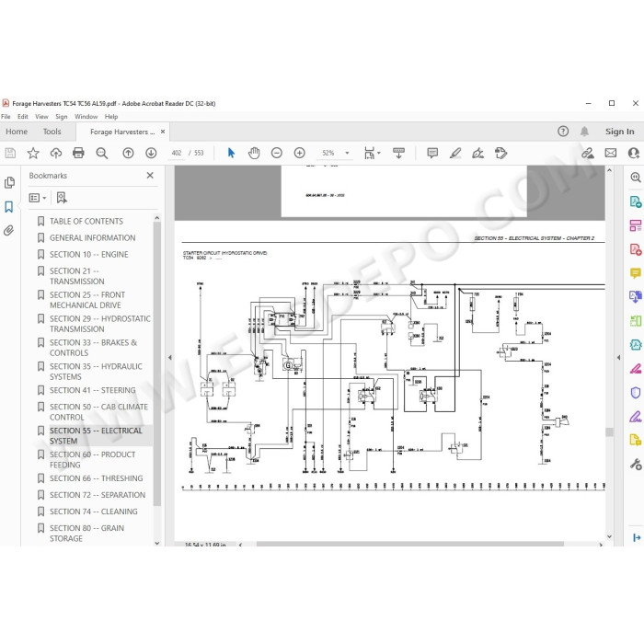Open GENERAL INFORMATION bookmark
644x644 pixels.
coord(92,237)
